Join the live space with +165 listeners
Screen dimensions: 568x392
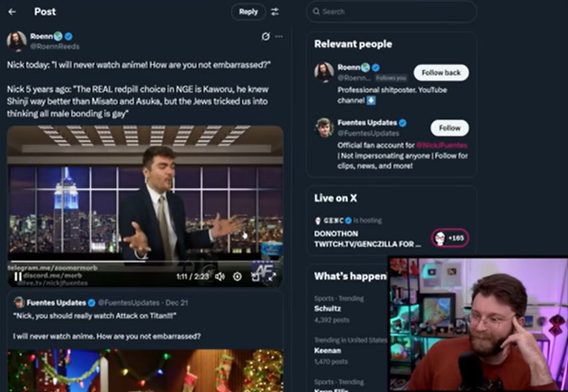450,238
